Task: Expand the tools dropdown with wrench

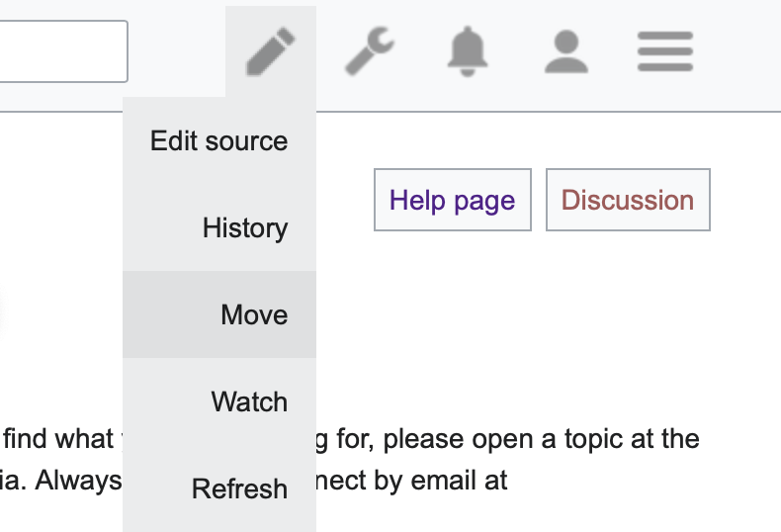Action: (369, 51)
